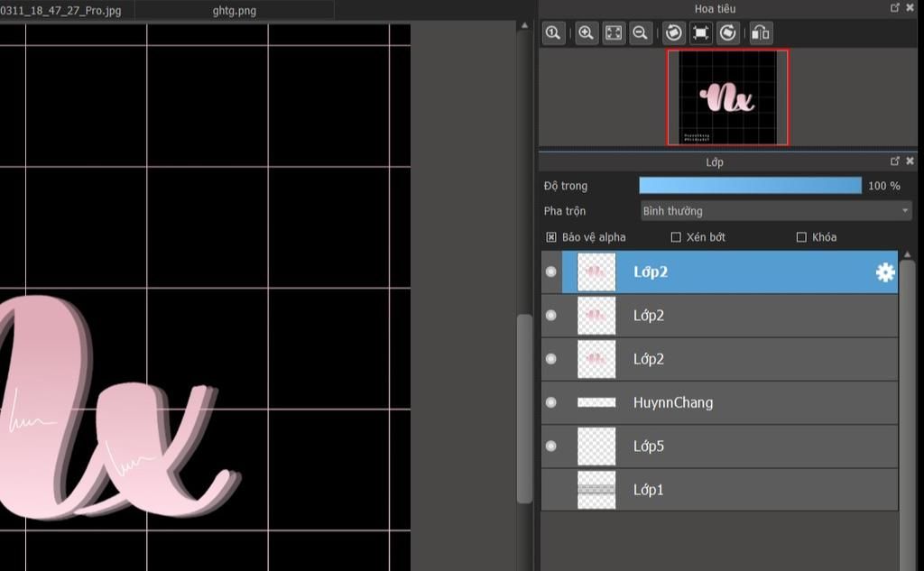Adjust Độ trong opacity slider
The width and height of the screenshot is (924, 571).
750,186
